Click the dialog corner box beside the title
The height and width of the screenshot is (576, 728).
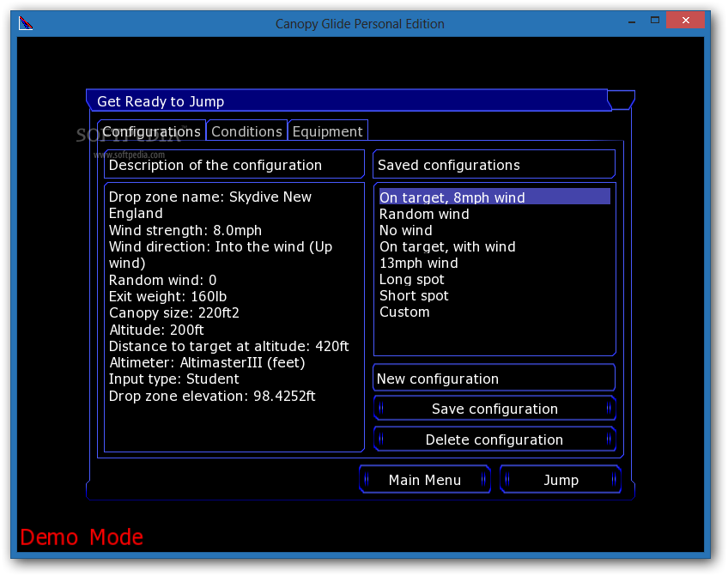click(621, 100)
